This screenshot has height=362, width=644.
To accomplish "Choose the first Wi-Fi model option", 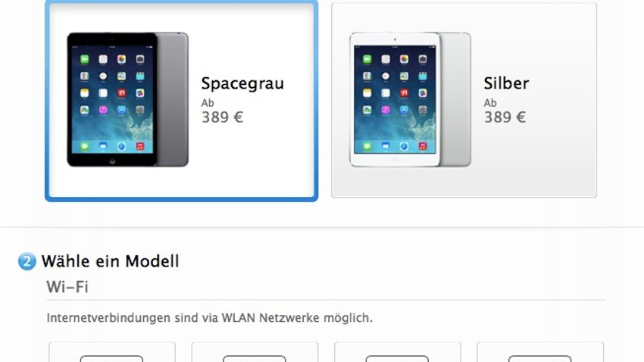I will point(112,352).
